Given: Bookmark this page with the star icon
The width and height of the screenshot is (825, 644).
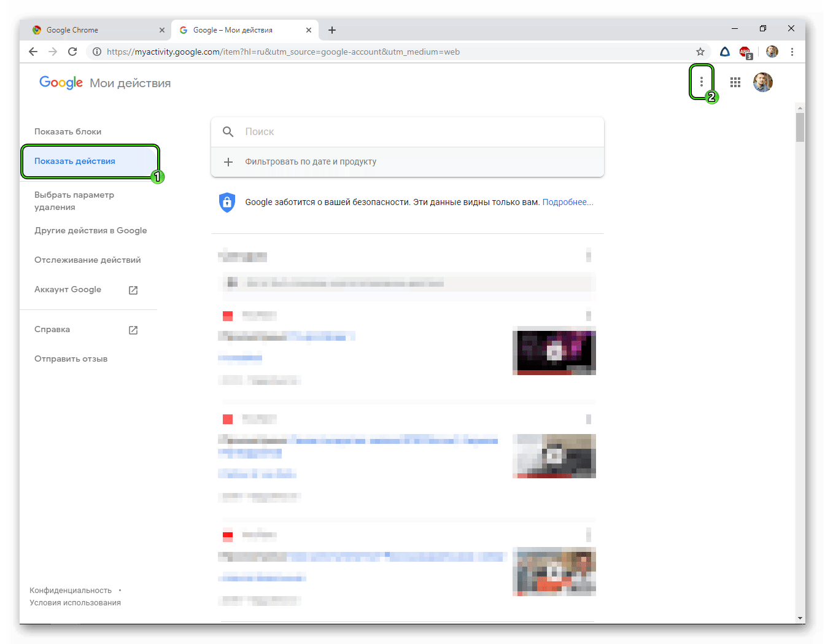Looking at the screenshot, I should (x=700, y=52).
